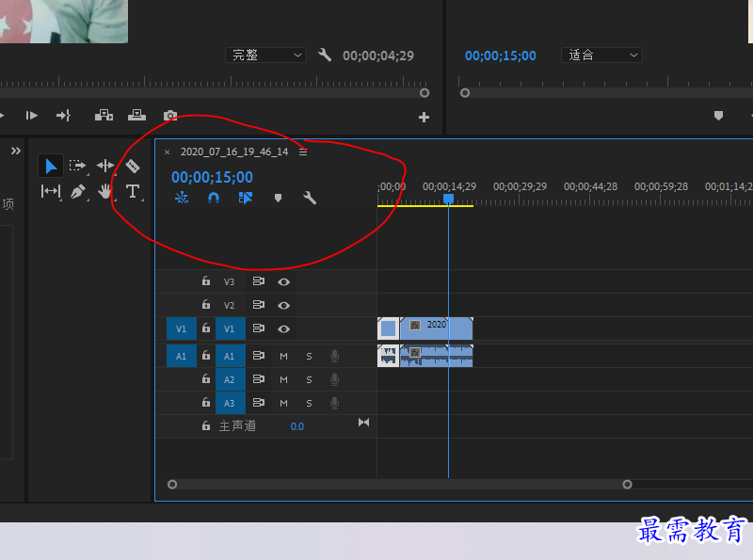
Task: Toggle lock on track V1
Action: [206, 328]
